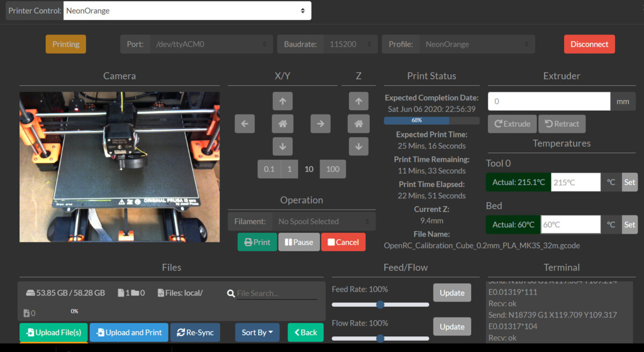Click Upload File(s) button
The height and width of the screenshot is (352, 644).
point(54,333)
